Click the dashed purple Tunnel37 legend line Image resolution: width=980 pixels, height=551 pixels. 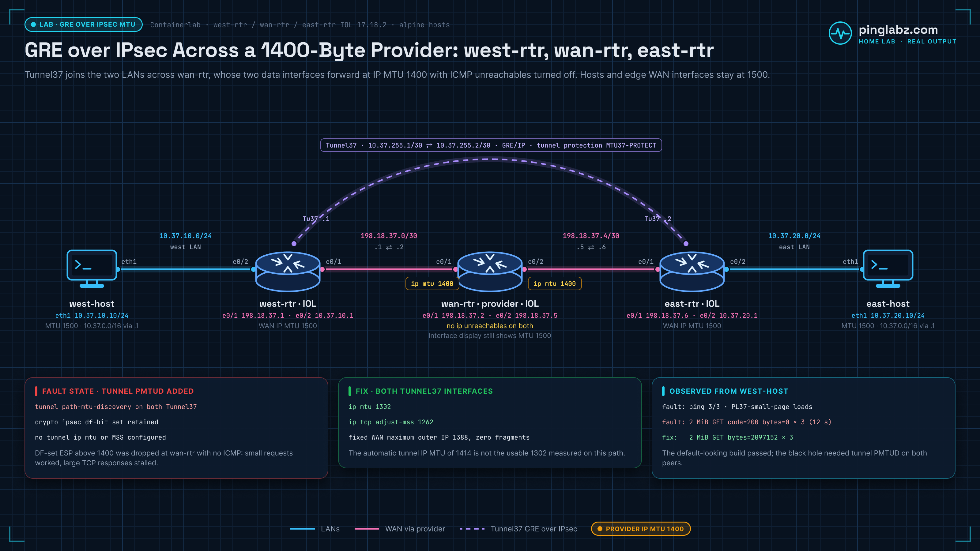pos(472,529)
